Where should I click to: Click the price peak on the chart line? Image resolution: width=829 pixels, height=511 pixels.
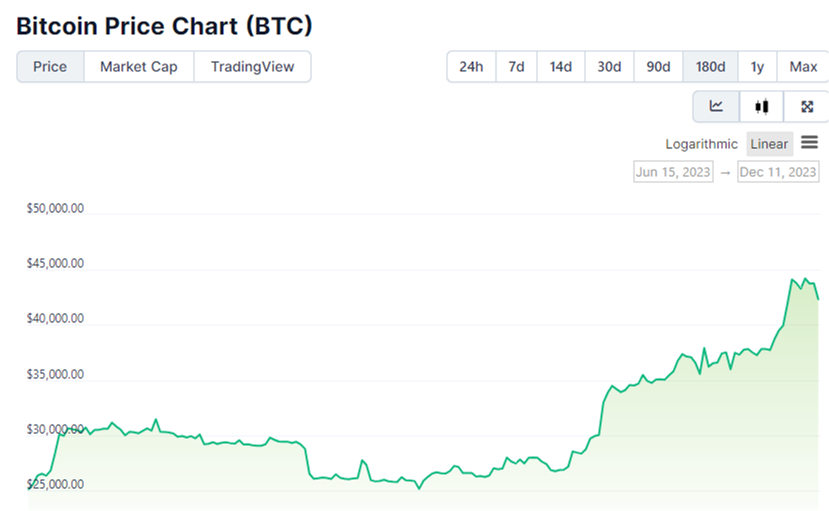tap(804, 279)
